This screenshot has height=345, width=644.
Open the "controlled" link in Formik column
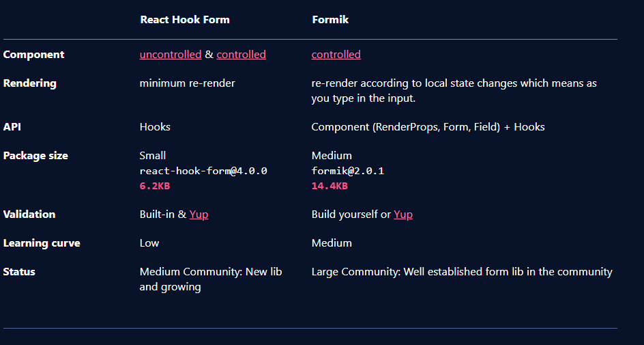[x=336, y=55]
